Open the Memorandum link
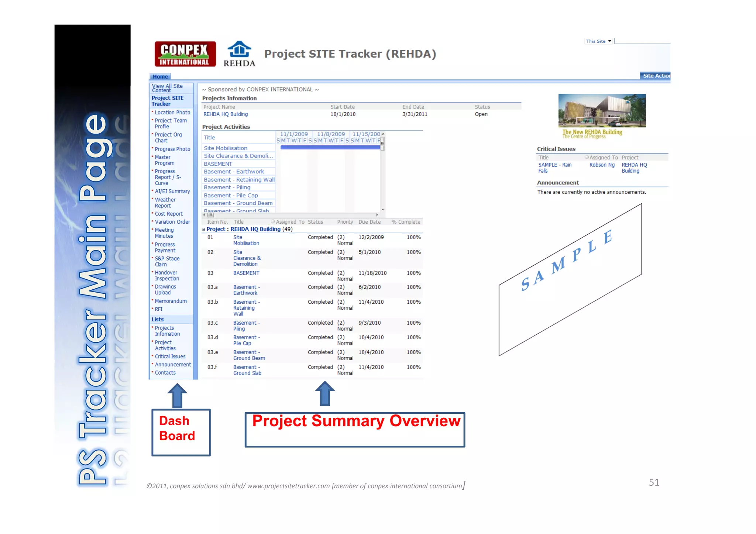The height and width of the screenshot is (534, 756). (171, 301)
